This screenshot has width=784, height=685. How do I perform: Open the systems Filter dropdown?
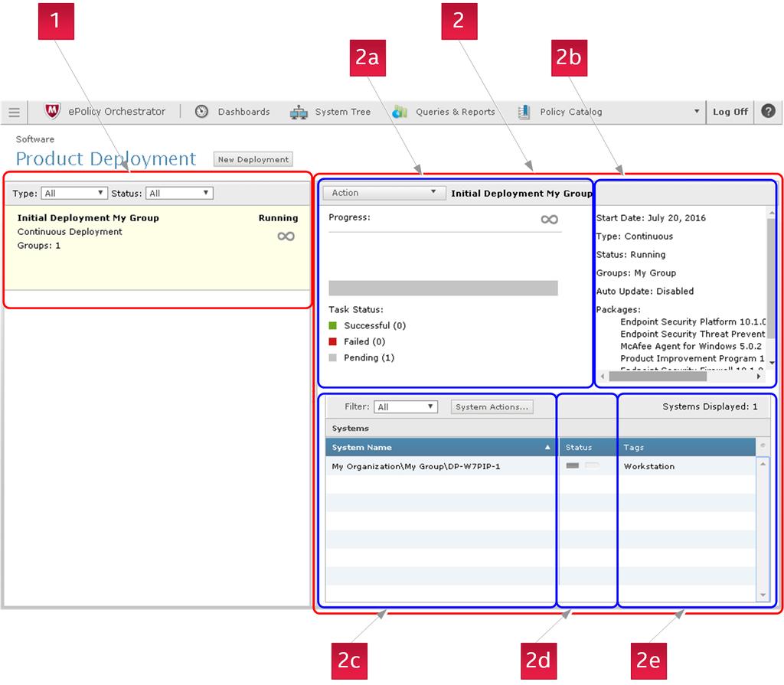pos(406,407)
